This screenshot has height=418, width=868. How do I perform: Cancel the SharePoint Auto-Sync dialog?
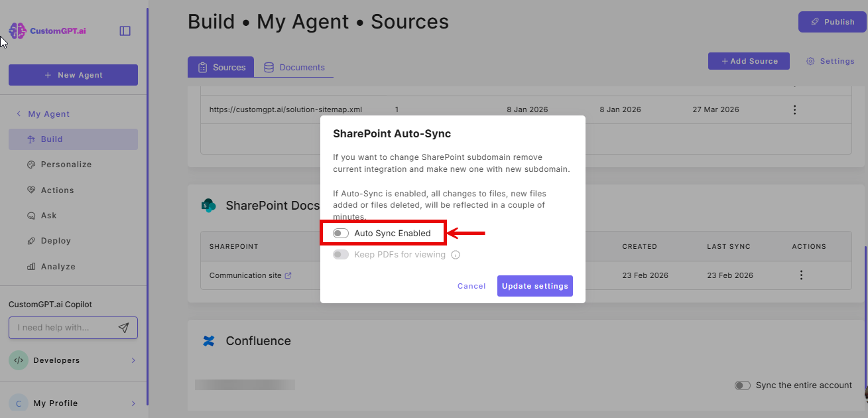click(471, 285)
